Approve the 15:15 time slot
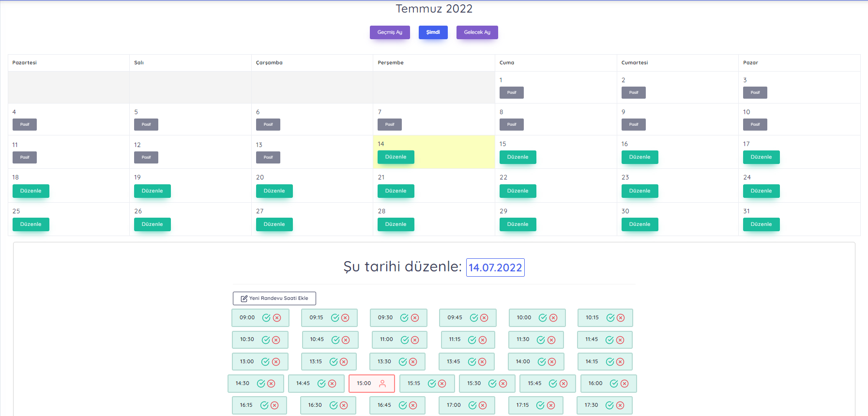 click(432, 384)
